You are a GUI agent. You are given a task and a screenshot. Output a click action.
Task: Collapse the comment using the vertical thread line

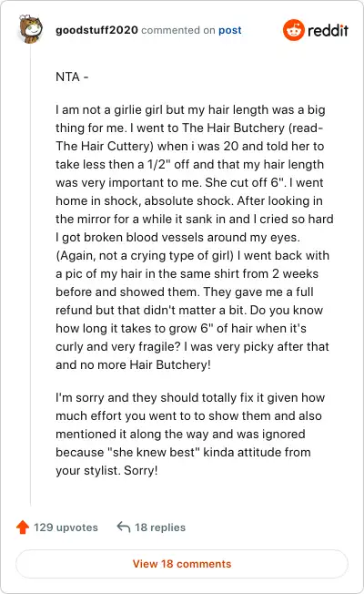click(31, 274)
